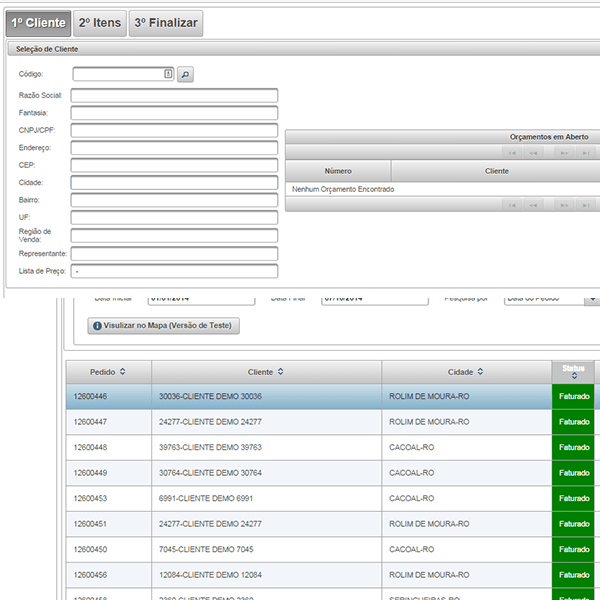
Task: Go to next page in top Orçamentos paginator
Action: click(564, 153)
